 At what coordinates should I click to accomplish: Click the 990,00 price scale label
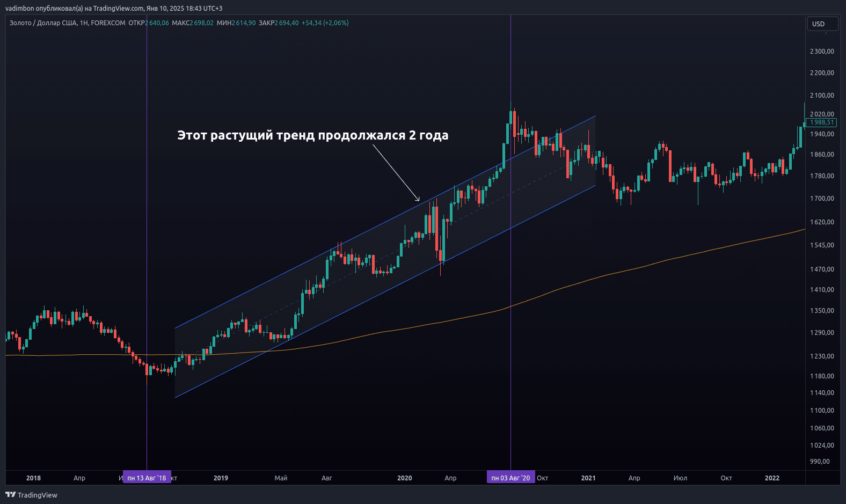pyautogui.click(x=820, y=462)
